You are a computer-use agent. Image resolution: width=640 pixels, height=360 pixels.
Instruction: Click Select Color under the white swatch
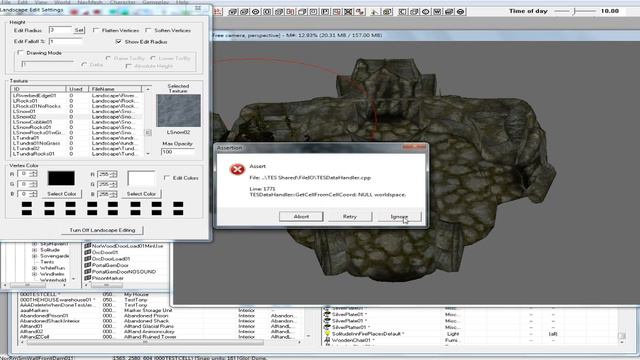click(x=141, y=194)
